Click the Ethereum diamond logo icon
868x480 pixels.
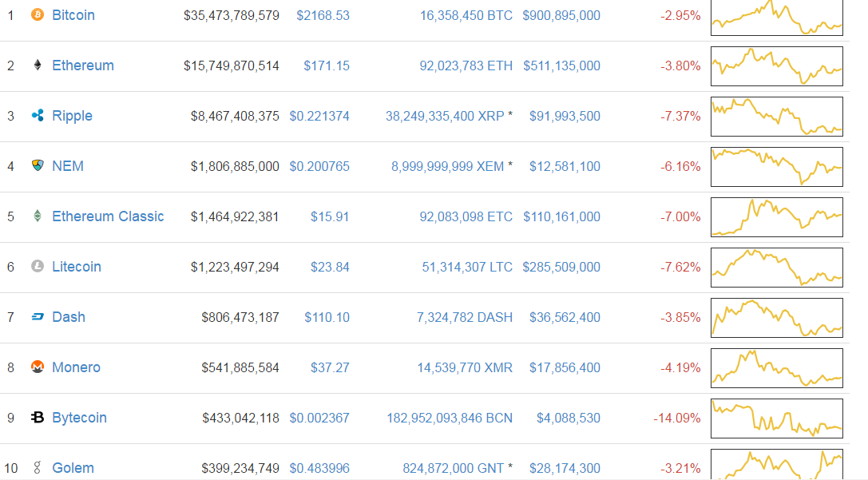point(37,65)
